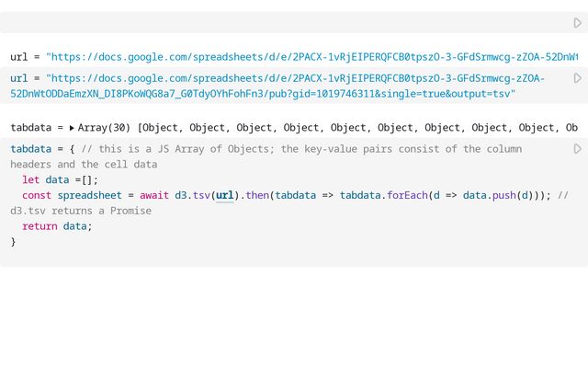Expand the Array(30) output triangle
588x368 pixels.
pos(73,128)
